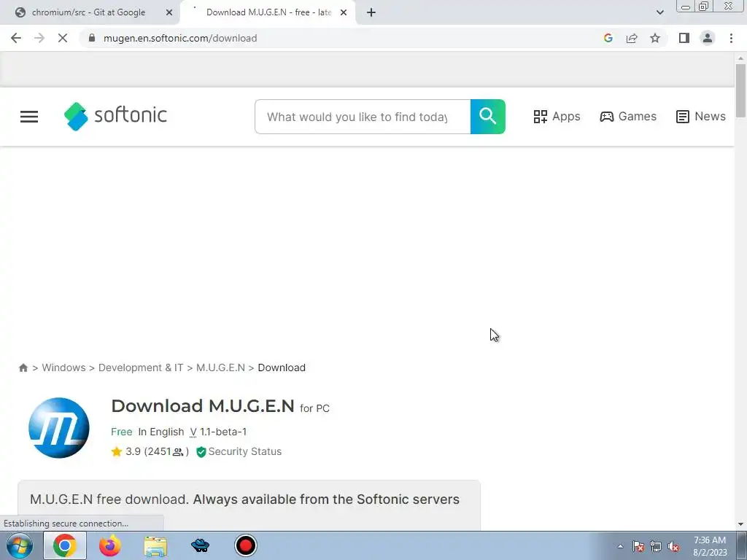Click the Download breadcrumb text
Screen dimensions: 747x560
tap(282, 367)
